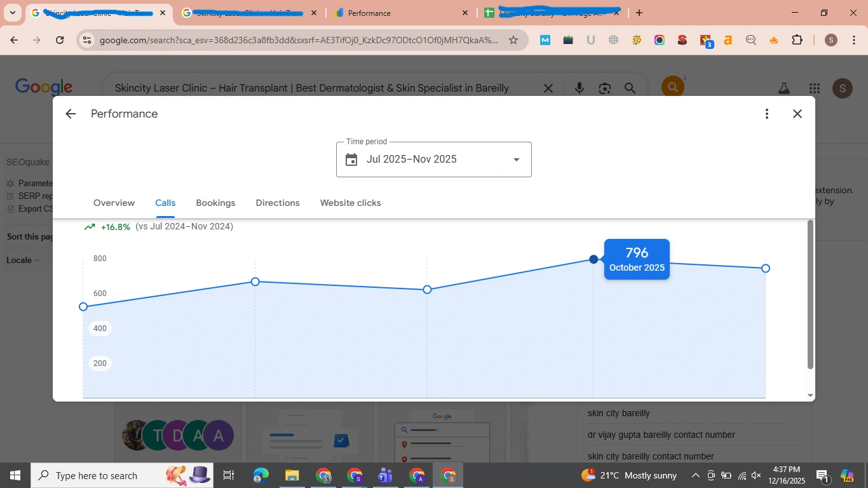This screenshot has height=488, width=868.
Task: Click the Performance panel vertical scrollbar
Action: pos(810,294)
